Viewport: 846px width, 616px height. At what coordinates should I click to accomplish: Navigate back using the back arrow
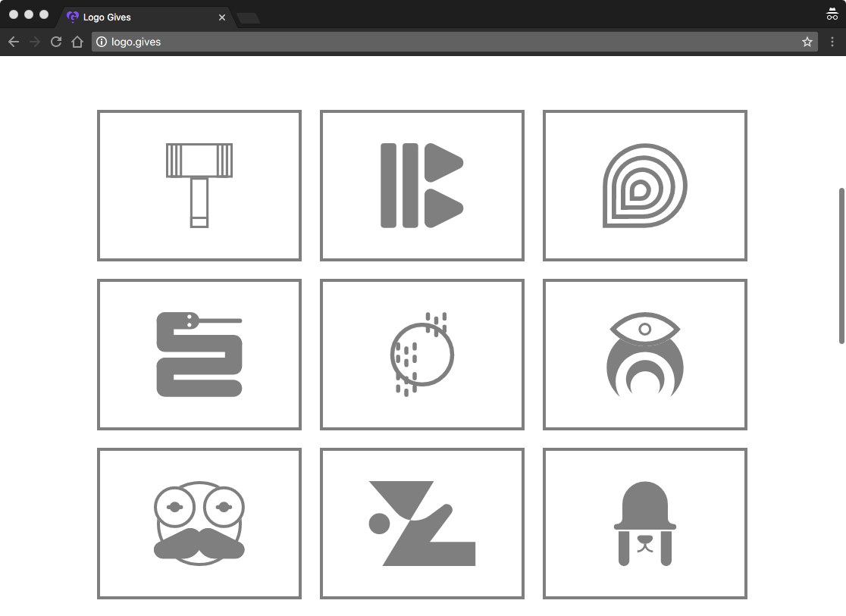click(x=13, y=42)
